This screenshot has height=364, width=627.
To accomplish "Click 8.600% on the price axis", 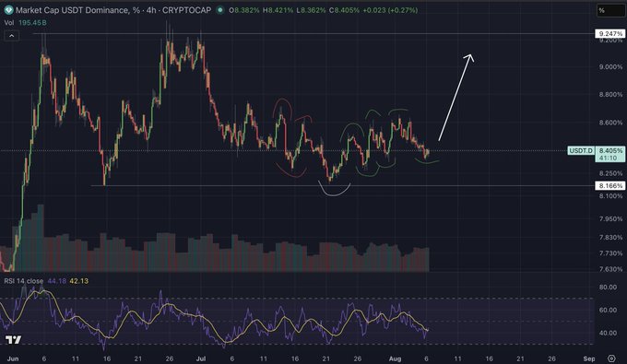I will (x=610, y=123).
